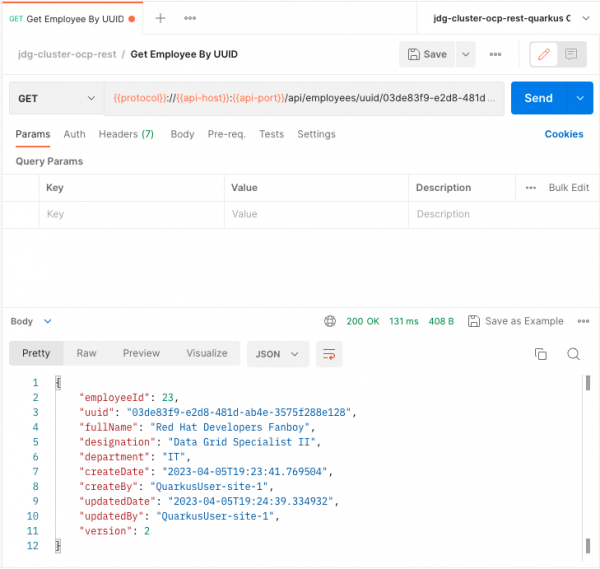Click the edit pencil icon

pyautogui.click(x=543, y=54)
